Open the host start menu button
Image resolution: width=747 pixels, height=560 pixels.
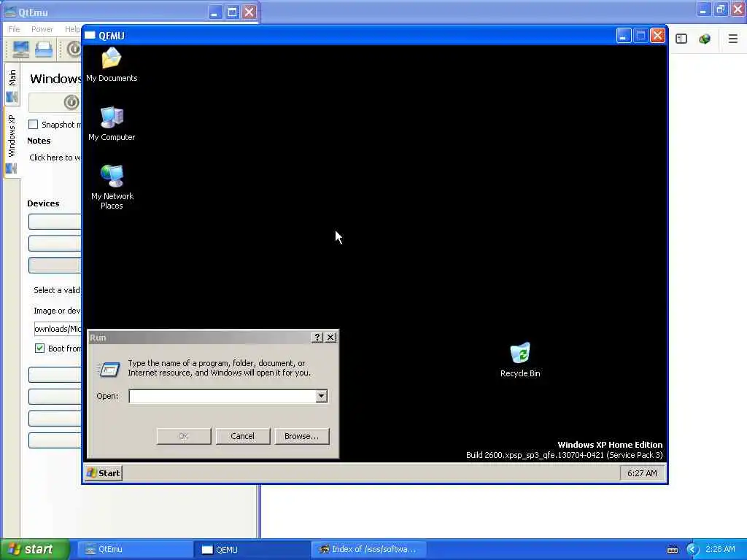(34, 549)
